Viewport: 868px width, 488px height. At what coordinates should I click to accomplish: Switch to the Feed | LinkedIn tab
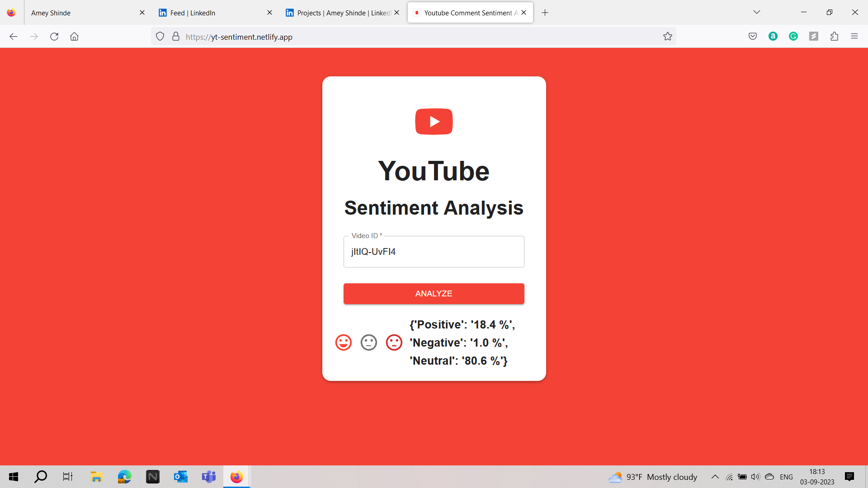point(215,13)
